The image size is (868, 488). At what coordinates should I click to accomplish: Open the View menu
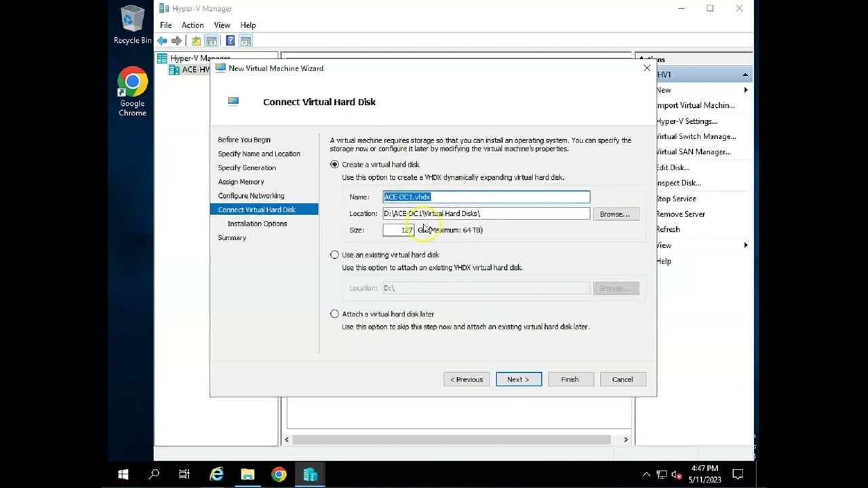[x=222, y=25]
